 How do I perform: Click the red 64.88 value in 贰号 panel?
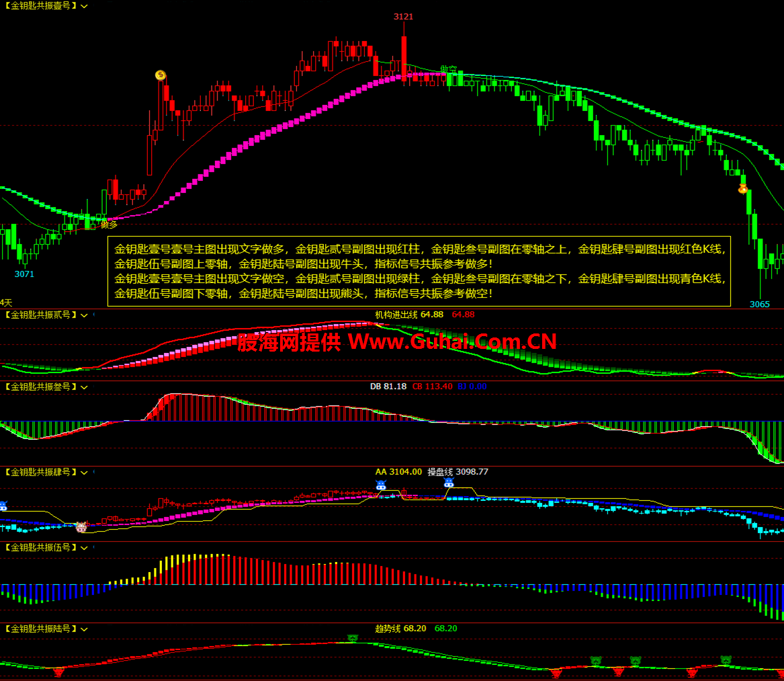(x=463, y=315)
